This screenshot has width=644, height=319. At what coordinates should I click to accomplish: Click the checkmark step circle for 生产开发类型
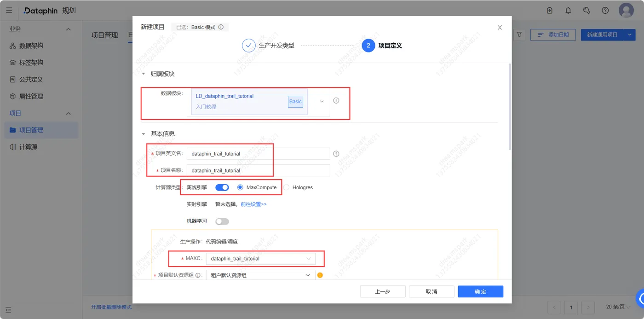click(248, 46)
